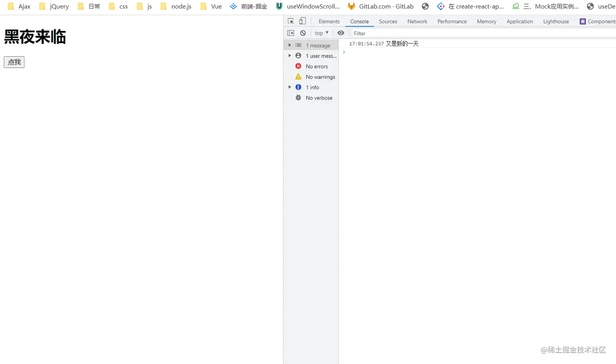The height and width of the screenshot is (364, 616).
Task: Click the verbose bug icon
Action: [x=298, y=98]
